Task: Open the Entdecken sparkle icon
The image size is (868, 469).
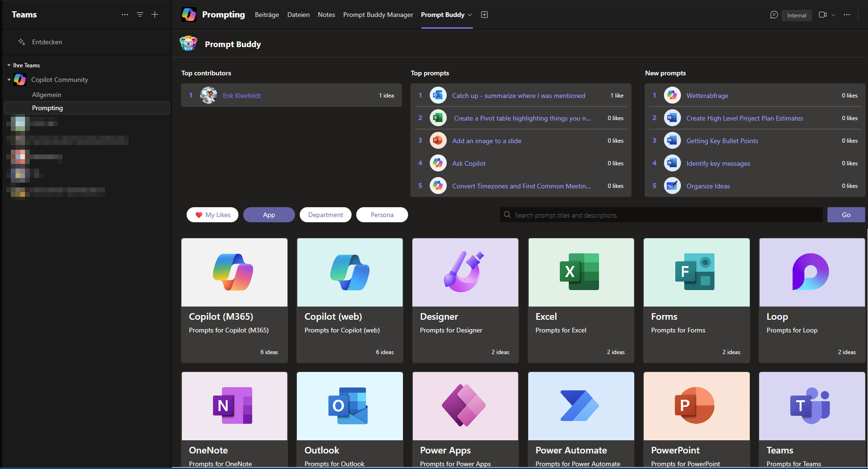Action: coord(22,42)
